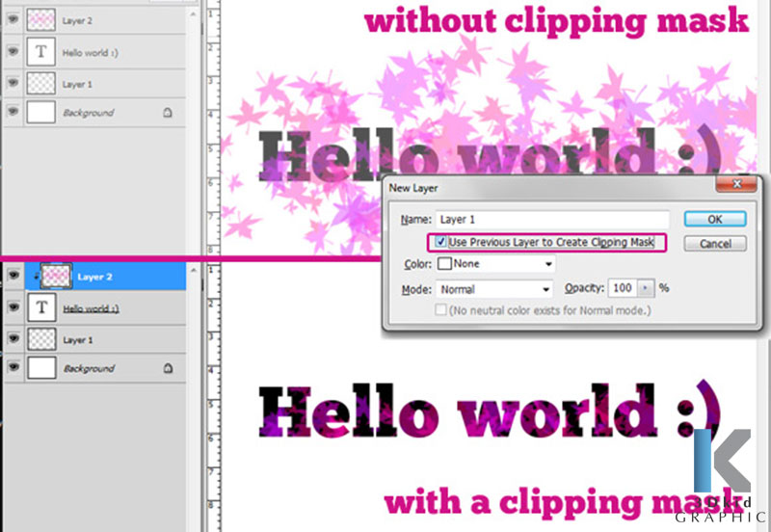Click the Layer 1 thumbnail in lower panel
This screenshot has height=532, width=771.
41,339
